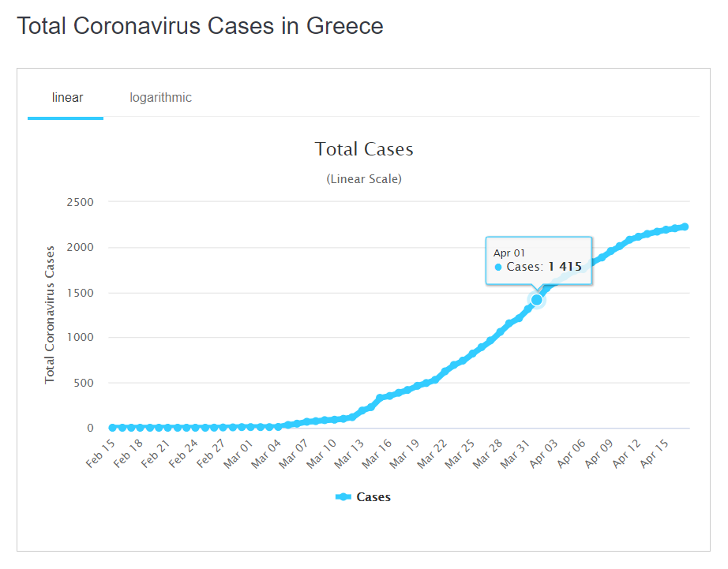This screenshot has width=728, height=569.
Task: Click the Total Coronavirus Cases y-axis title
Action: pyautogui.click(x=50, y=314)
